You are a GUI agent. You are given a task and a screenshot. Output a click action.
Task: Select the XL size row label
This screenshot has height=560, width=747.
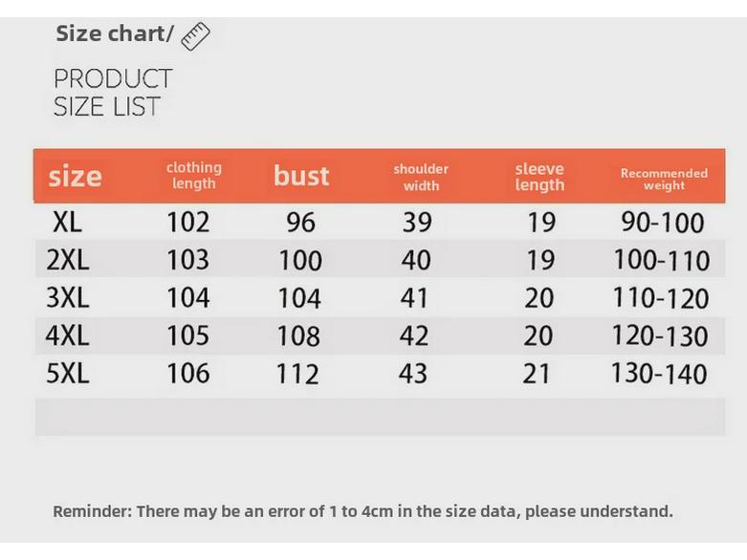[x=67, y=223]
